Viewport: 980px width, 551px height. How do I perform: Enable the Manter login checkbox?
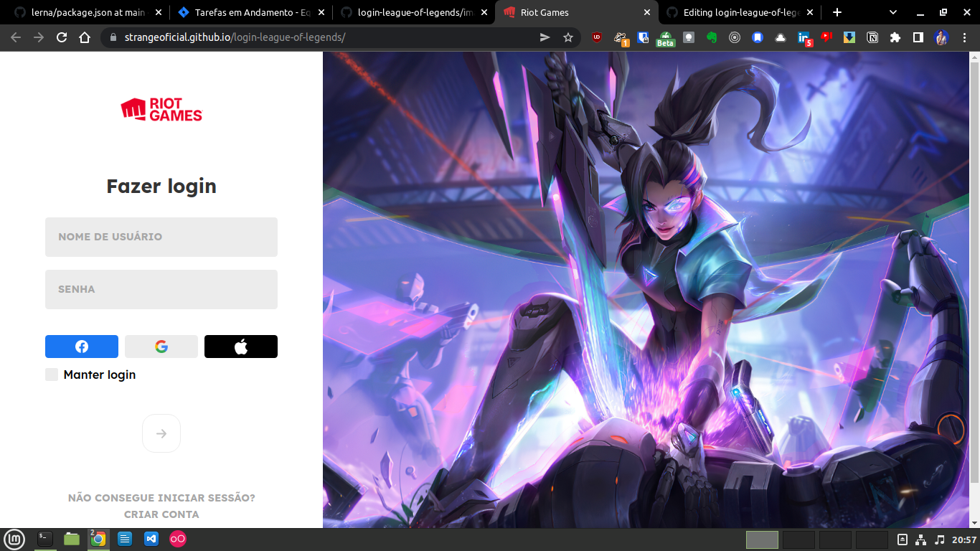coord(52,375)
